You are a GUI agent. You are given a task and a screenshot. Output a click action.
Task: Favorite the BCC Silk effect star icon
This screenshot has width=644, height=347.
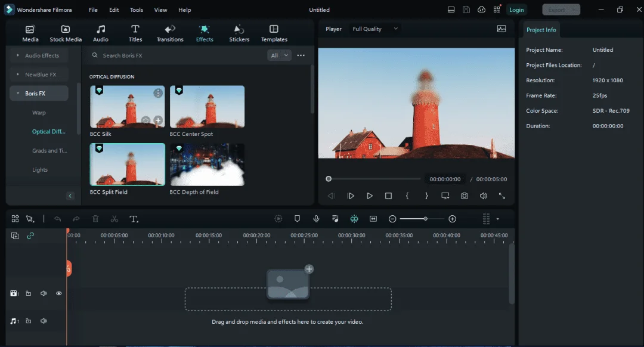tap(146, 120)
